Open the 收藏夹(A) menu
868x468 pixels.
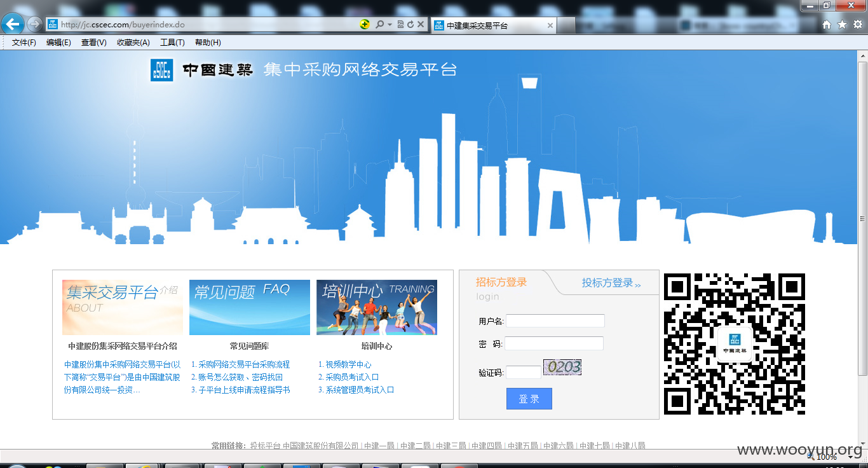click(x=133, y=43)
